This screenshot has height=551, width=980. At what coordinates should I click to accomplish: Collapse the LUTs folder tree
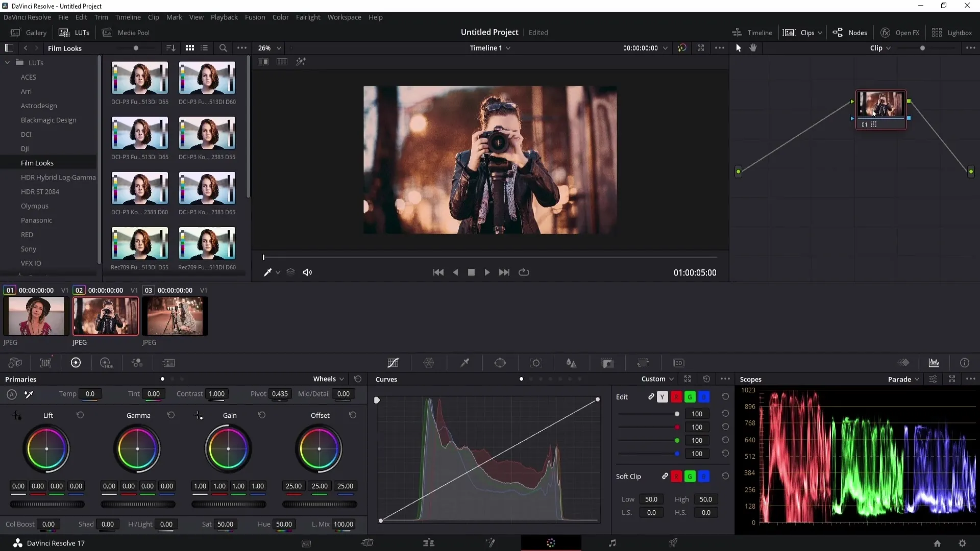8,62
